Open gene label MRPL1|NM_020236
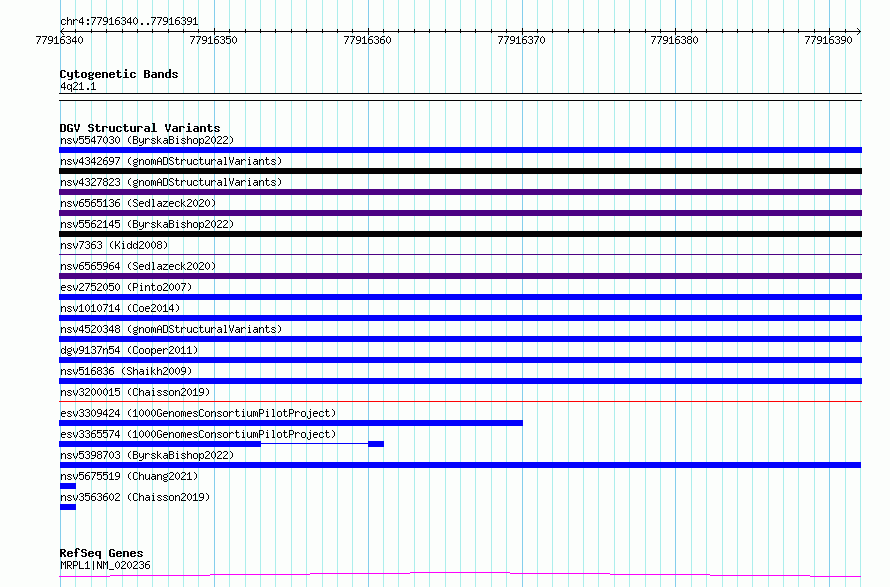This screenshot has width=890, height=587. click(x=105, y=565)
